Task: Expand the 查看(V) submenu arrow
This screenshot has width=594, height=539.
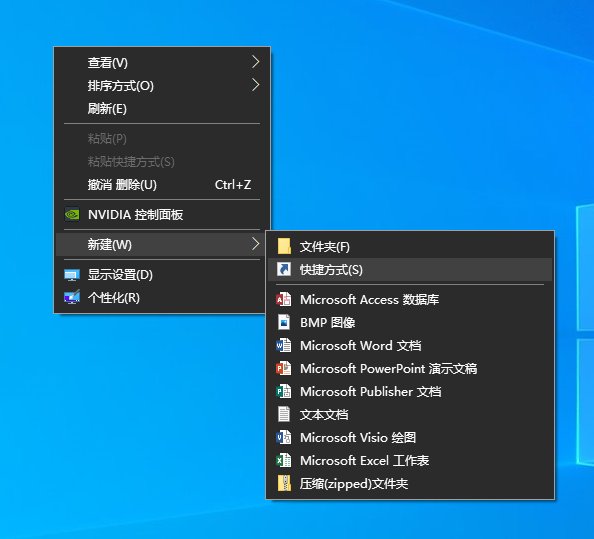Action: coord(256,62)
